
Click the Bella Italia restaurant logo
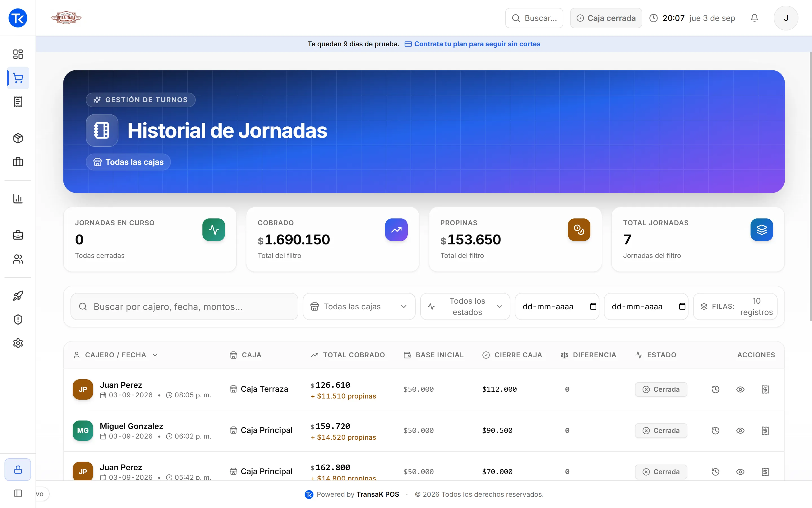point(66,18)
